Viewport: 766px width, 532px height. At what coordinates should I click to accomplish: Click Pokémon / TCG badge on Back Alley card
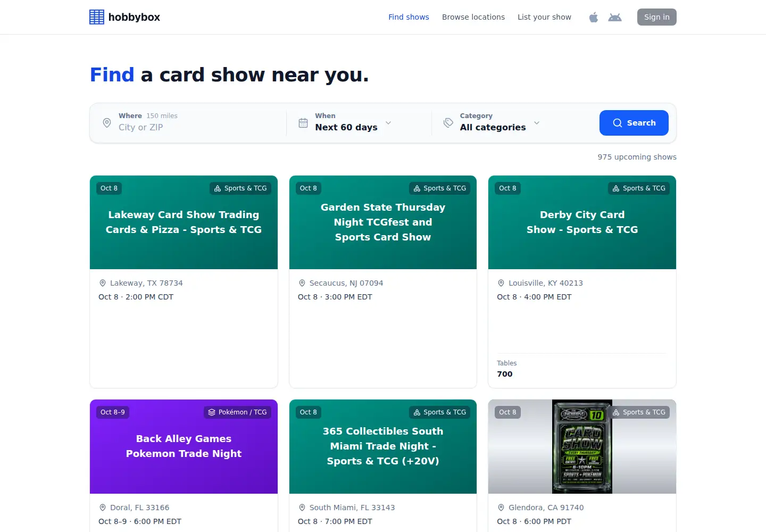(237, 412)
